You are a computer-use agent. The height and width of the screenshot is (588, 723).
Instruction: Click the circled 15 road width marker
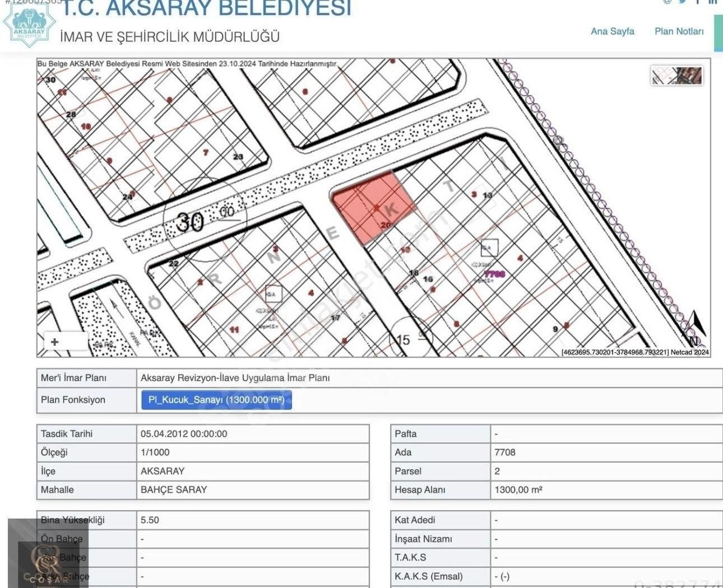[x=411, y=338]
